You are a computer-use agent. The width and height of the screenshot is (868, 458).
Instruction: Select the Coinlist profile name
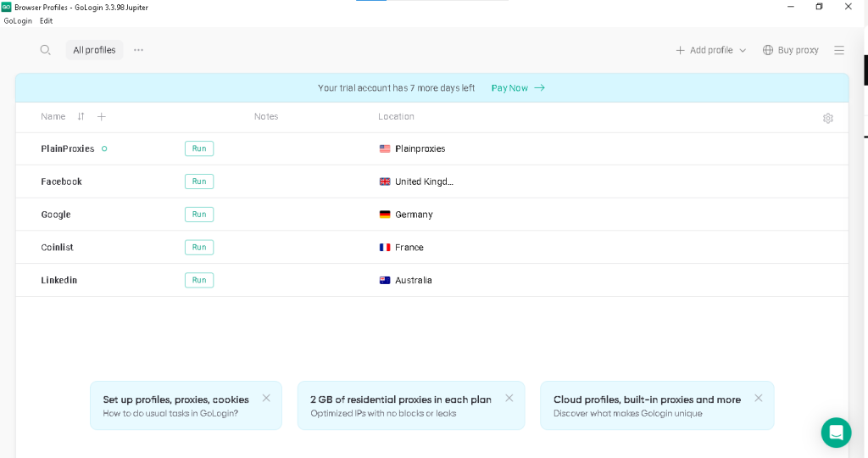57,247
